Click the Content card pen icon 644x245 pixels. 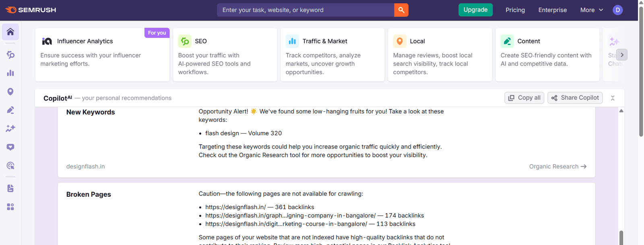point(507,41)
